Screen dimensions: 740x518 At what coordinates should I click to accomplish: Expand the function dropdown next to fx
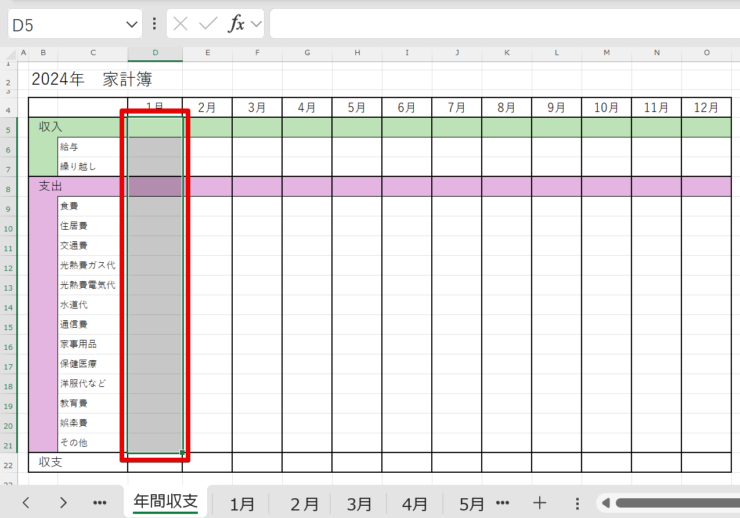[x=256, y=24]
